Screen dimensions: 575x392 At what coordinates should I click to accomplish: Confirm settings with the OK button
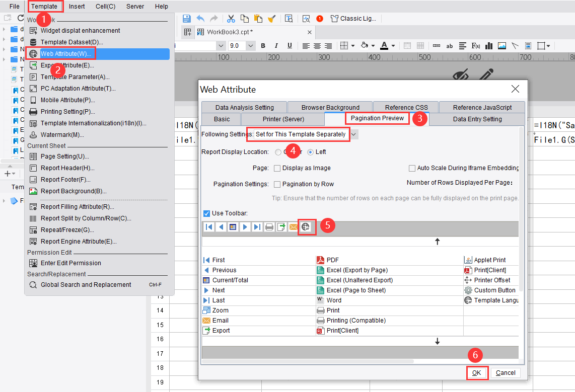(477, 372)
